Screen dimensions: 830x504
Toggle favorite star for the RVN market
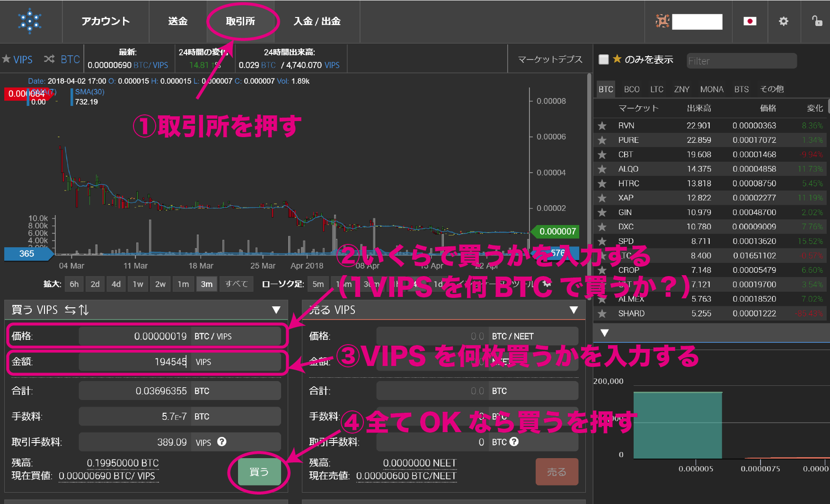tap(602, 126)
